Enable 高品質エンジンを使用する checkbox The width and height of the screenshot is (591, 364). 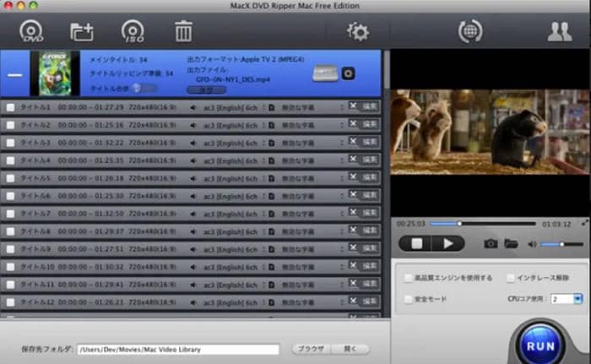pyautogui.click(x=408, y=279)
